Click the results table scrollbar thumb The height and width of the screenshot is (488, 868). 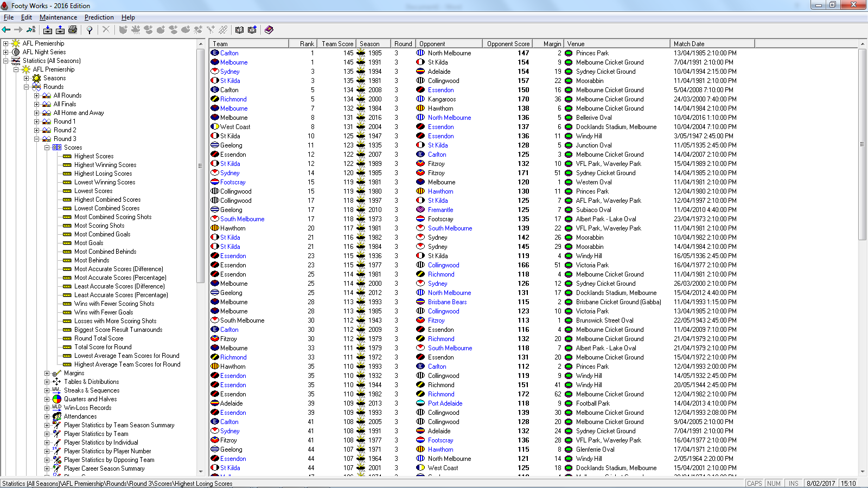coord(863,144)
